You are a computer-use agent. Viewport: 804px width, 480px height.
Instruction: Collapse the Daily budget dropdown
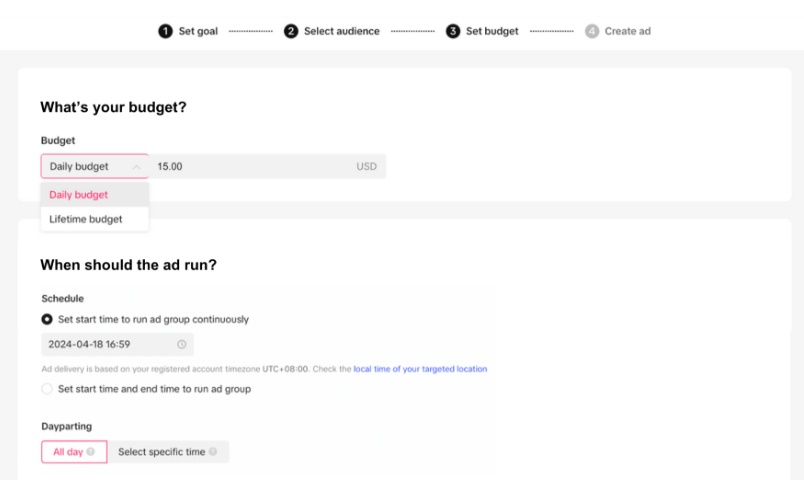click(95, 166)
